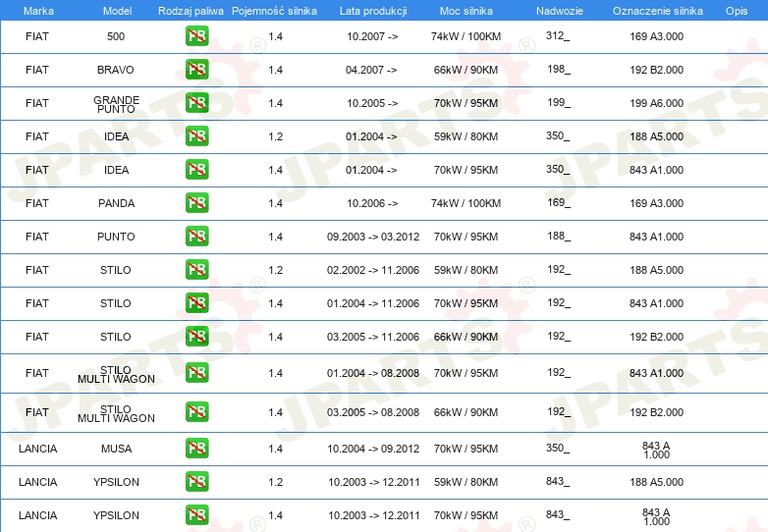
Task: Click fuel icon in IDEA 1.2 row
Action: pyautogui.click(x=196, y=136)
